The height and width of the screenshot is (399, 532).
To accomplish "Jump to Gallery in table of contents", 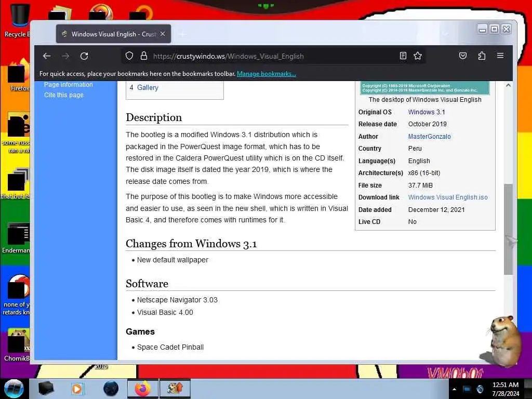I will (148, 87).
